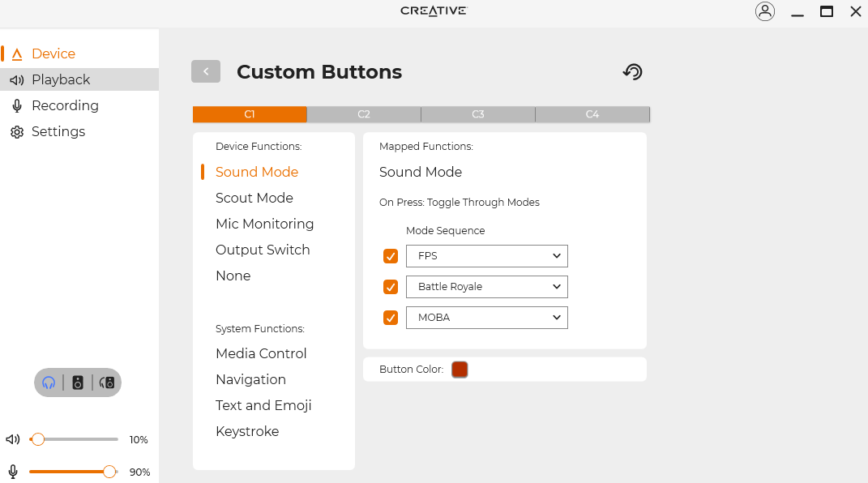Open the MOBA mode sequence dropdown
The width and height of the screenshot is (868, 483).
tap(486, 318)
